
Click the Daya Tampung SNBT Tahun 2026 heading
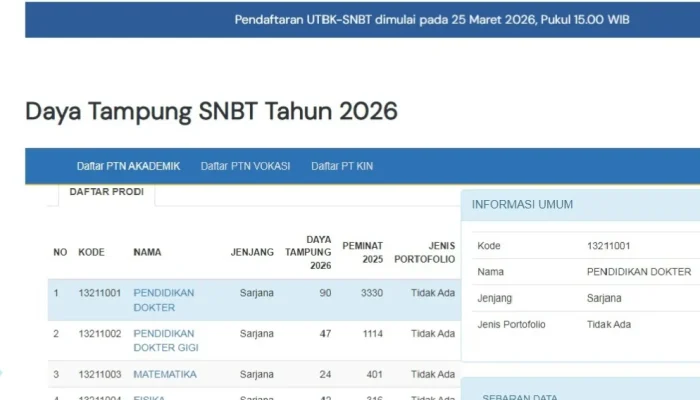pos(211,111)
